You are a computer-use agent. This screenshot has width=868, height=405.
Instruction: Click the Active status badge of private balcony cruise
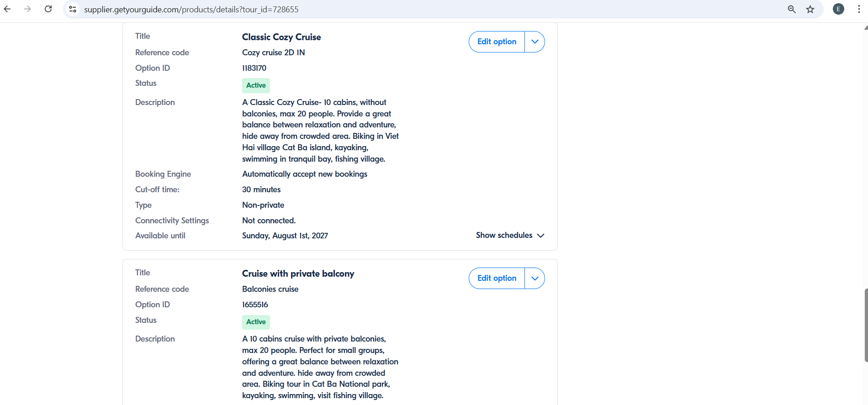[256, 322]
